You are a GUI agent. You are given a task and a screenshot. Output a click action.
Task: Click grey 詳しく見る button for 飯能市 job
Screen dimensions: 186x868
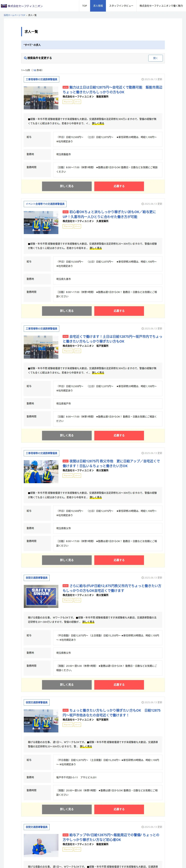[x=67, y=186]
